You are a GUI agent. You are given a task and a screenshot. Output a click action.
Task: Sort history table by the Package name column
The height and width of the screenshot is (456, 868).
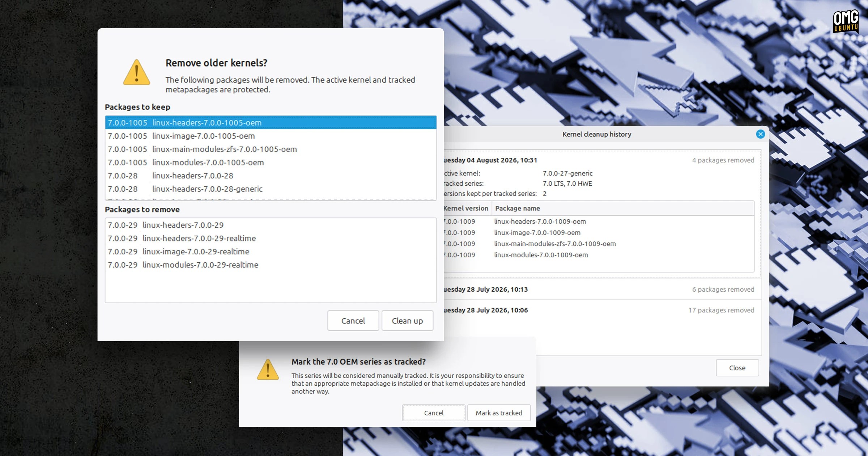tap(623, 208)
